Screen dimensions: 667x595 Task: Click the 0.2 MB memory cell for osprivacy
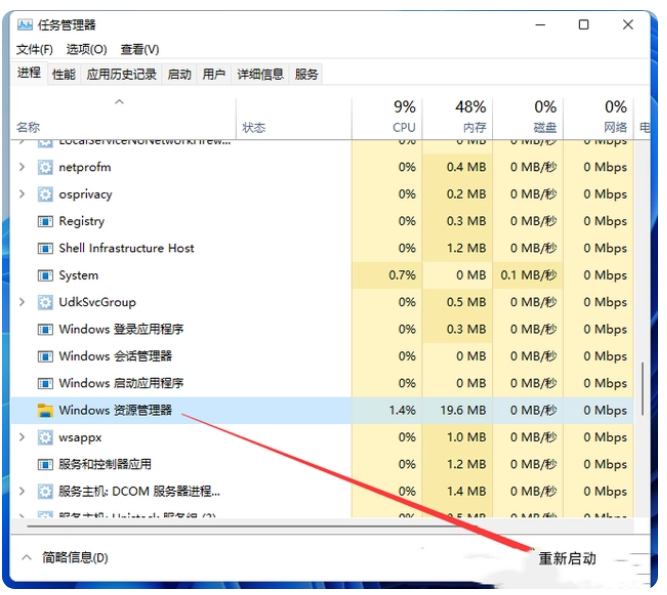(457, 194)
